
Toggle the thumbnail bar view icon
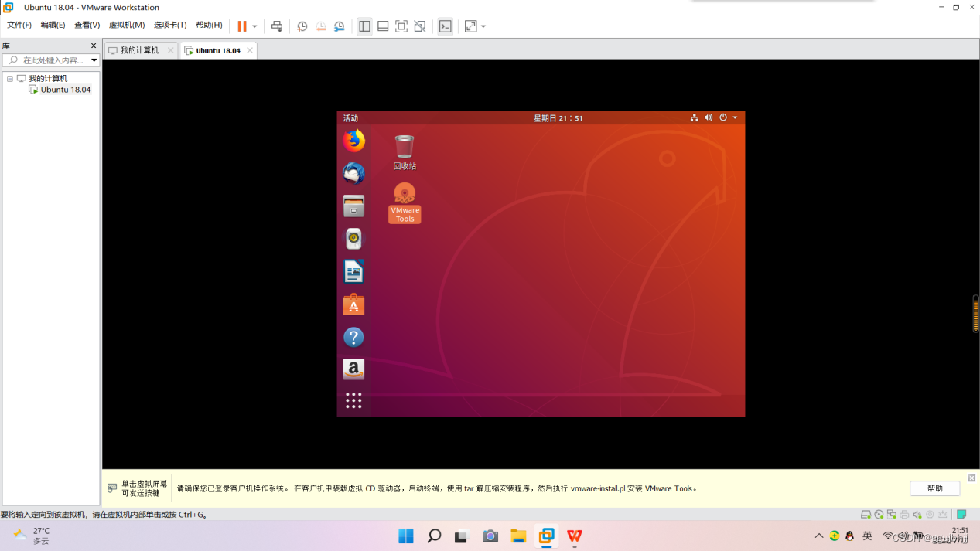(x=383, y=26)
